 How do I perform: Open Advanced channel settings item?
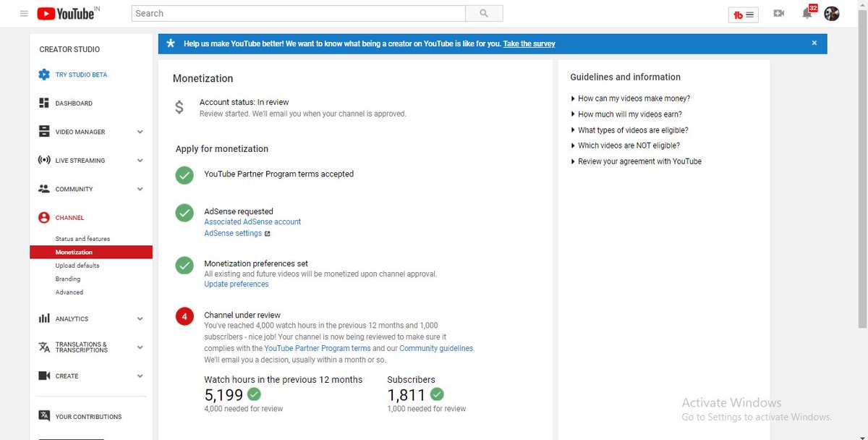pos(69,292)
